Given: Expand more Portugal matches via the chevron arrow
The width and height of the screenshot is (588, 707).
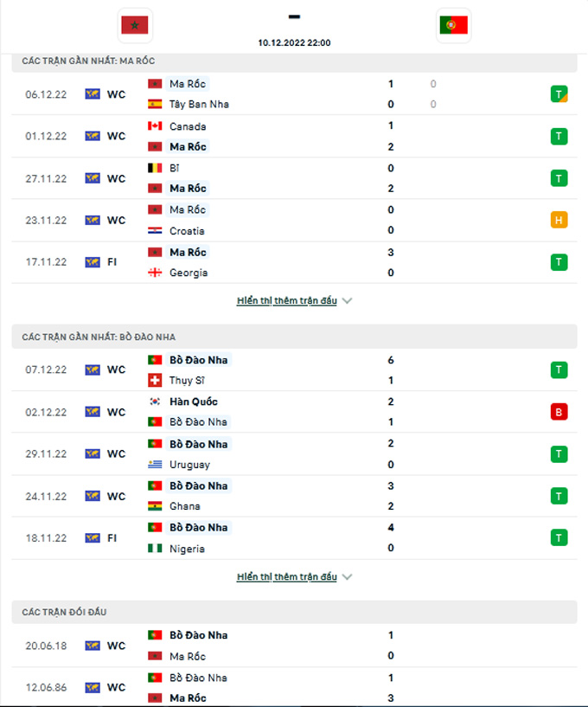Looking at the screenshot, I should point(347,576).
